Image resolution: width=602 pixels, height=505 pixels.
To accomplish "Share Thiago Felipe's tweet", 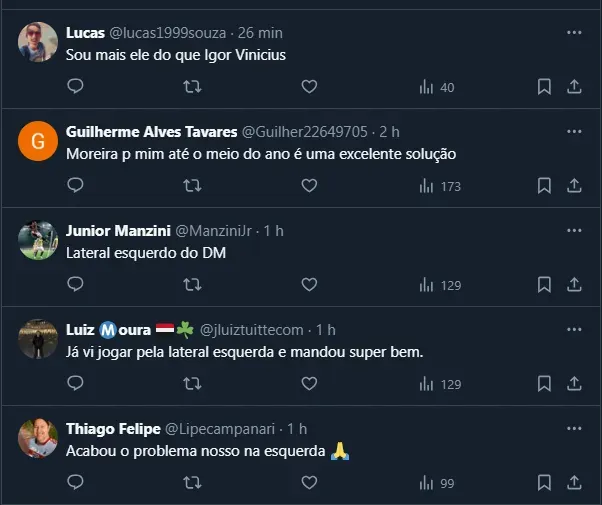I will point(575,483).
